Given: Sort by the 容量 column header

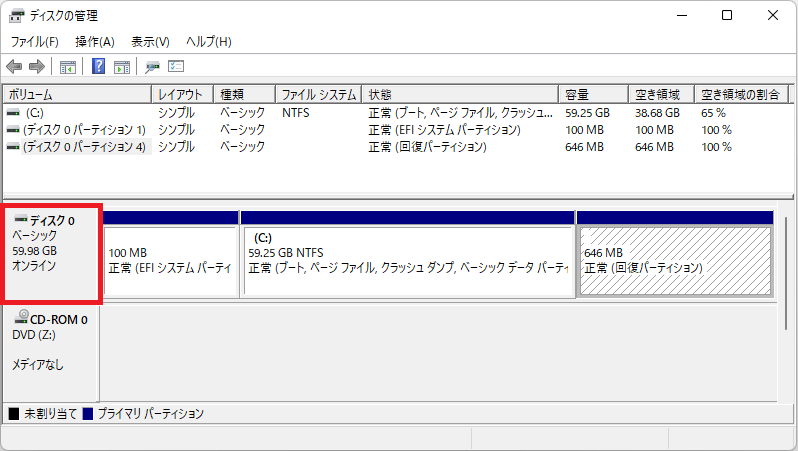Looking at the screenshot, I should [593, 95].
